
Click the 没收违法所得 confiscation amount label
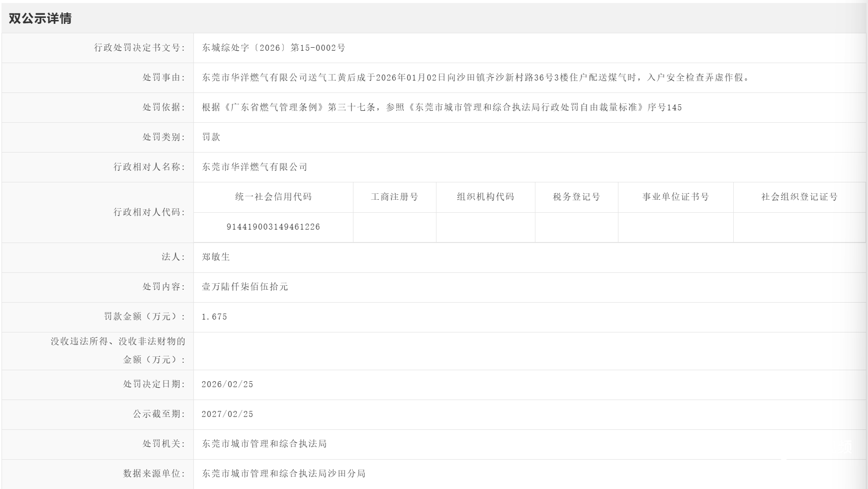click(x=118, y=350)
